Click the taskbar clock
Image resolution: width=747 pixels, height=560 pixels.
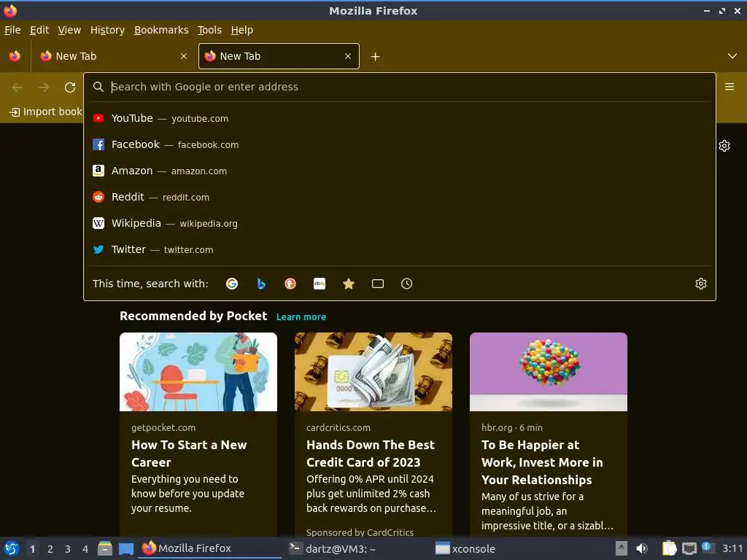coord(732,548)
